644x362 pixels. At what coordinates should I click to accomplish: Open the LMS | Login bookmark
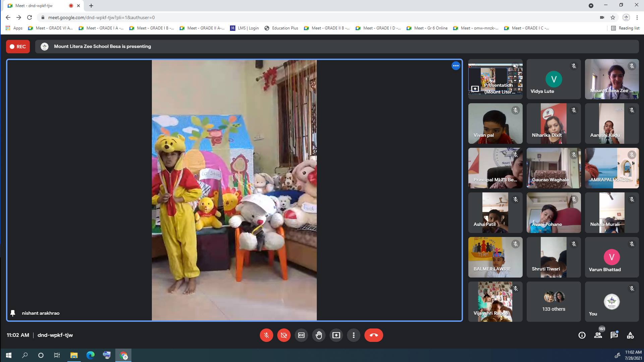pyautogui.click(x=244, y=28)
